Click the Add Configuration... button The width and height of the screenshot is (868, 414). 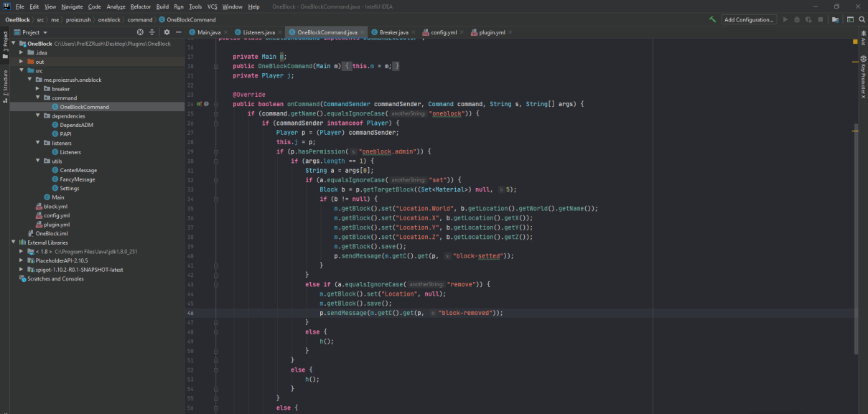749,19
